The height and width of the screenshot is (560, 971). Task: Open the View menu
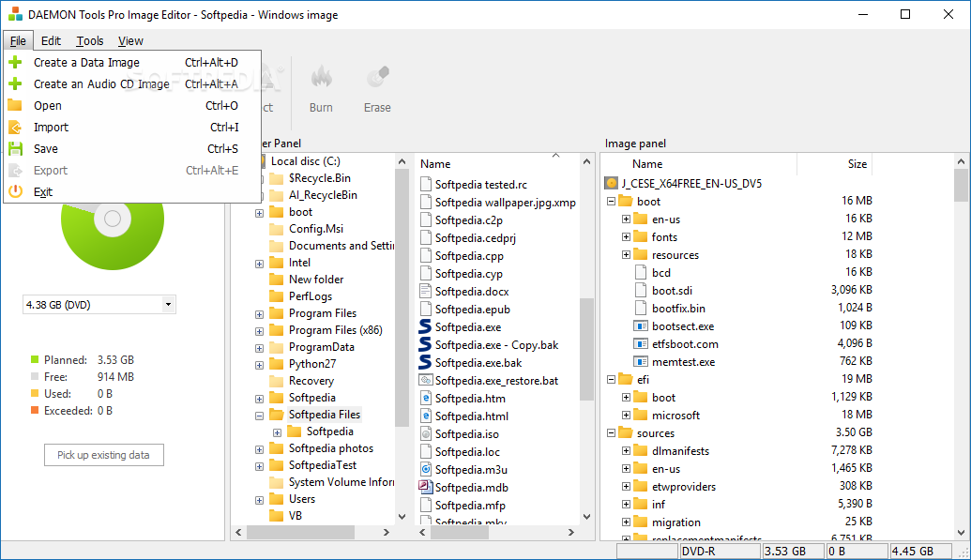(130, 41)
